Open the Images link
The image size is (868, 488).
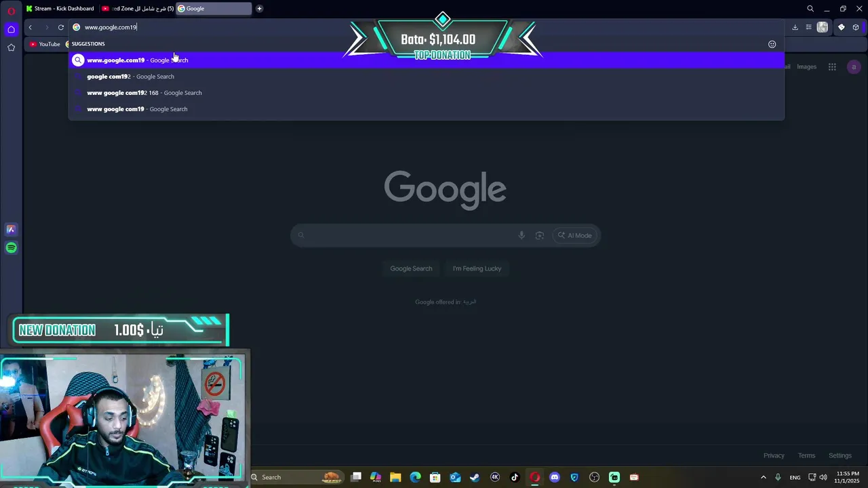[806, 66]
